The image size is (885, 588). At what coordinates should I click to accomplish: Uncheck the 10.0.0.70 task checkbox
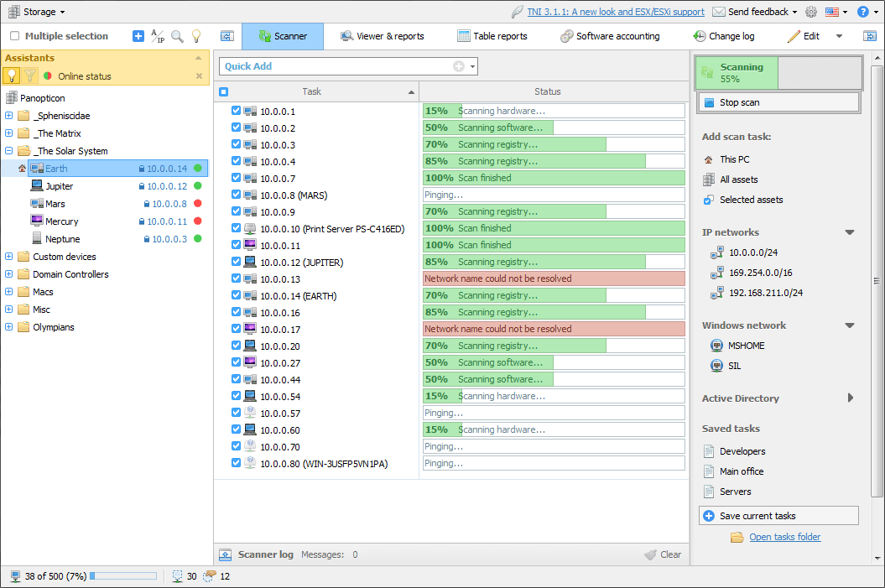point(236,445)
